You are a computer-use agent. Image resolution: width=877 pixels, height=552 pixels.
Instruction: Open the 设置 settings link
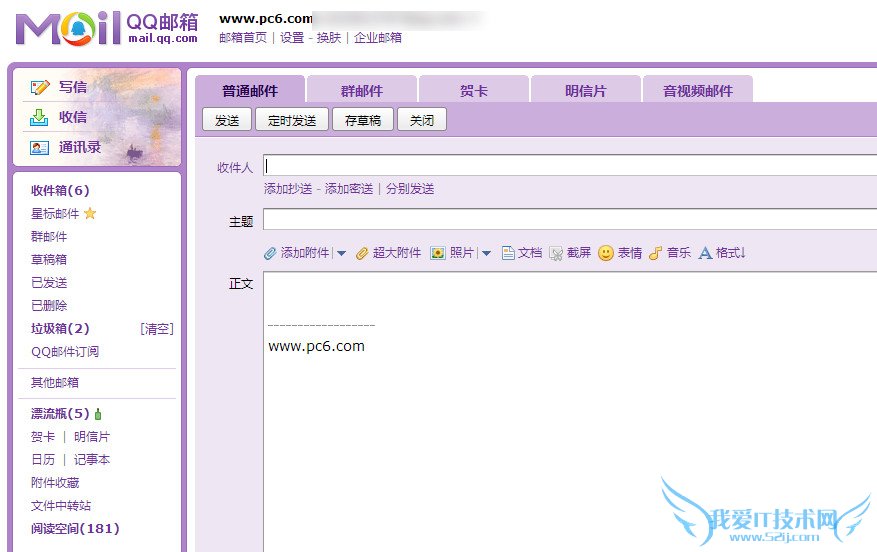tap(292, 37)
